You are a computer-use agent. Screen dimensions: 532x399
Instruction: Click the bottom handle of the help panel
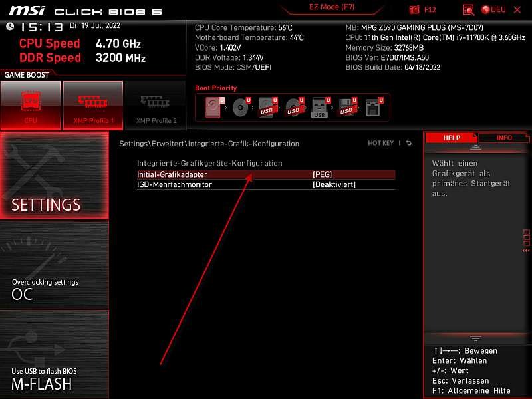pyautogui.click(x=475, y=338)
